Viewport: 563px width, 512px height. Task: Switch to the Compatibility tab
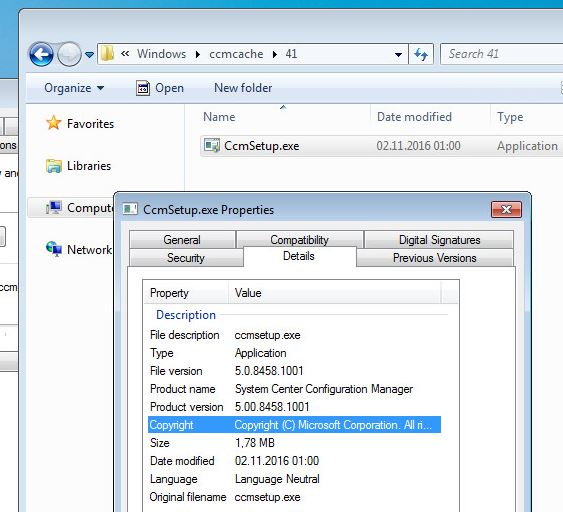click(x=299, y=239)
